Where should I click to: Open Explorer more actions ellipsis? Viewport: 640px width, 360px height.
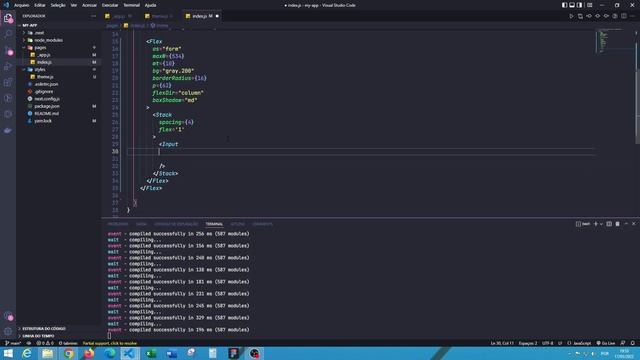(93, 16)
